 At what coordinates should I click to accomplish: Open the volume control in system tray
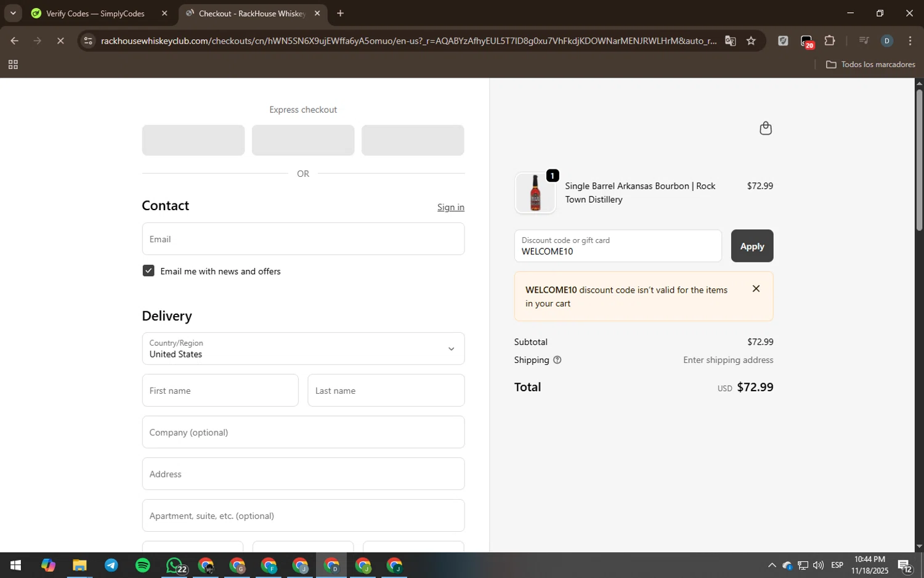[x=818, y=566]
